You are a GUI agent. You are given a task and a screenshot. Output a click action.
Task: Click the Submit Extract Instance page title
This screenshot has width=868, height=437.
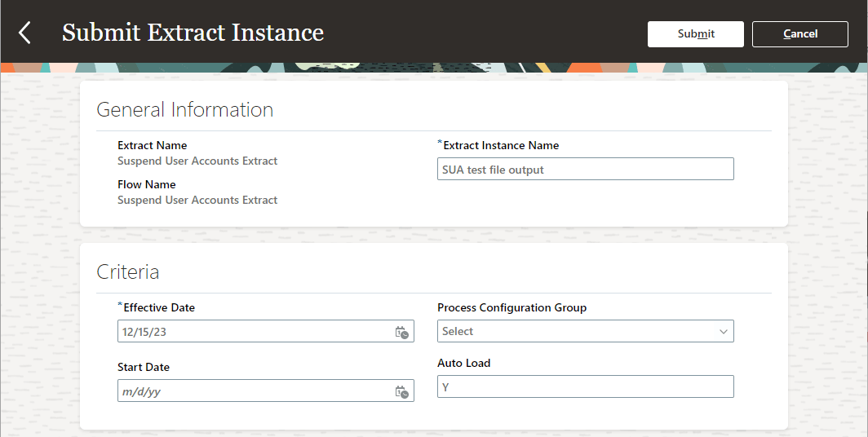[x=193, y=33]
